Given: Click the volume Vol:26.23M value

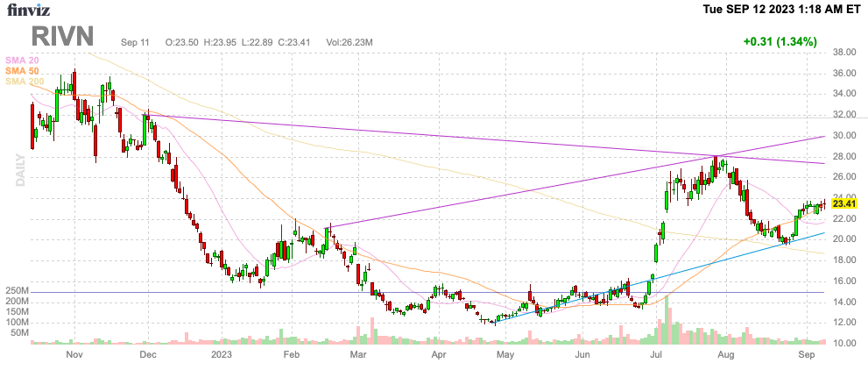Looking at the screenshot, I should [x=349, y=42].
